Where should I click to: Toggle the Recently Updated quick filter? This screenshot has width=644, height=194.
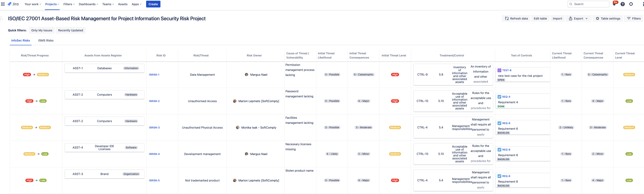click(x=70, y=30)
